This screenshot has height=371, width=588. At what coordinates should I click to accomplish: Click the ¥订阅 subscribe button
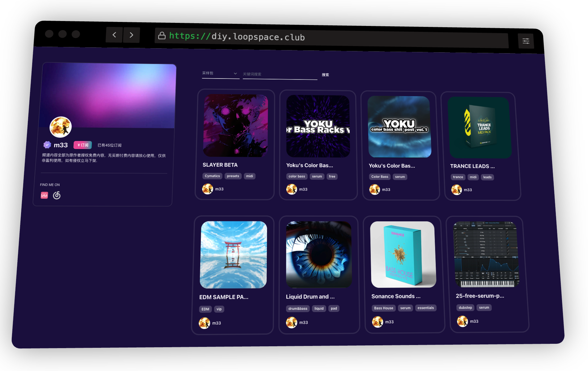(x=82, y=145)
